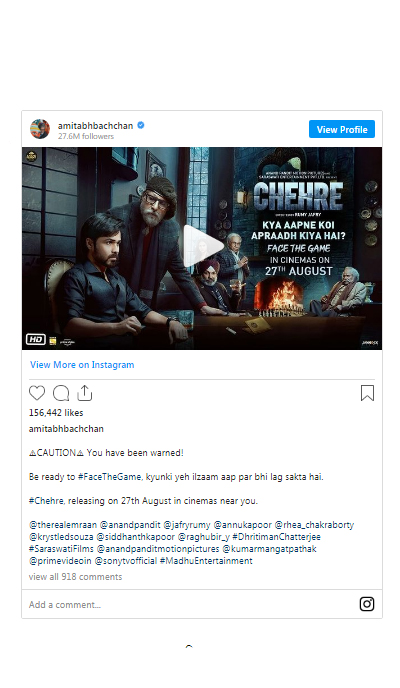
Task: Open View More on Instagram link
Action: pos(82,365)
